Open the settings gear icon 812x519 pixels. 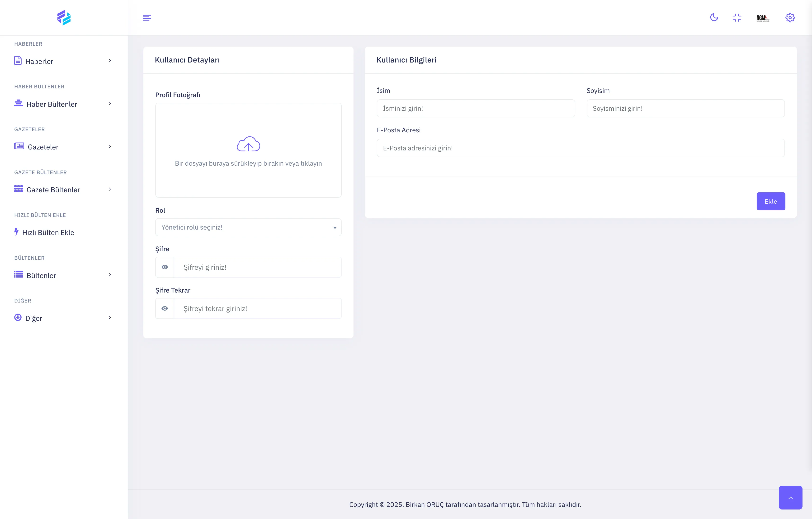[x=790, y=18]
